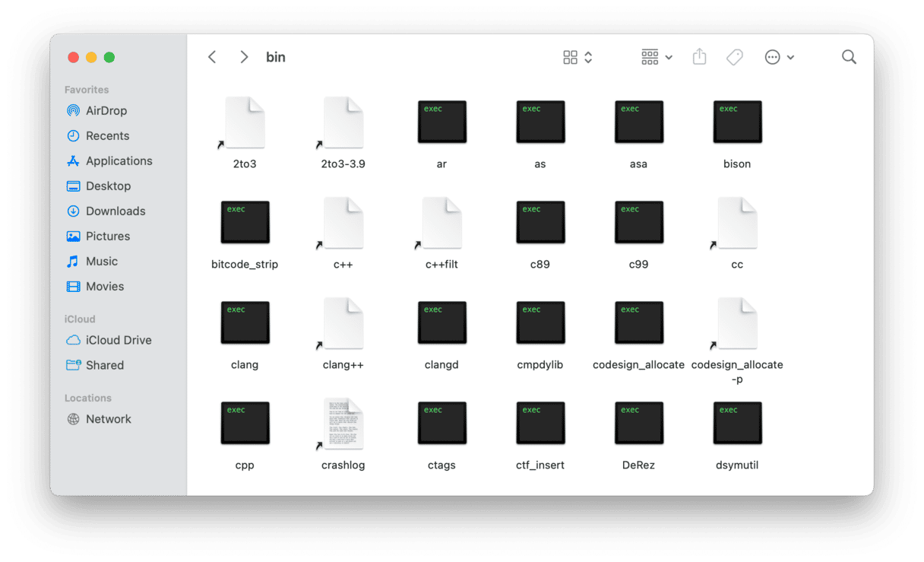Viewport: 924px width, 562px height.
Task: Open the More actions ellipsis menu
Action: tap(779, 57)
